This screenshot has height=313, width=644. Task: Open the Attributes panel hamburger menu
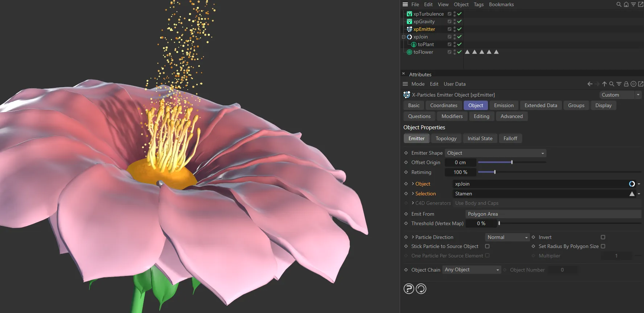405,84
